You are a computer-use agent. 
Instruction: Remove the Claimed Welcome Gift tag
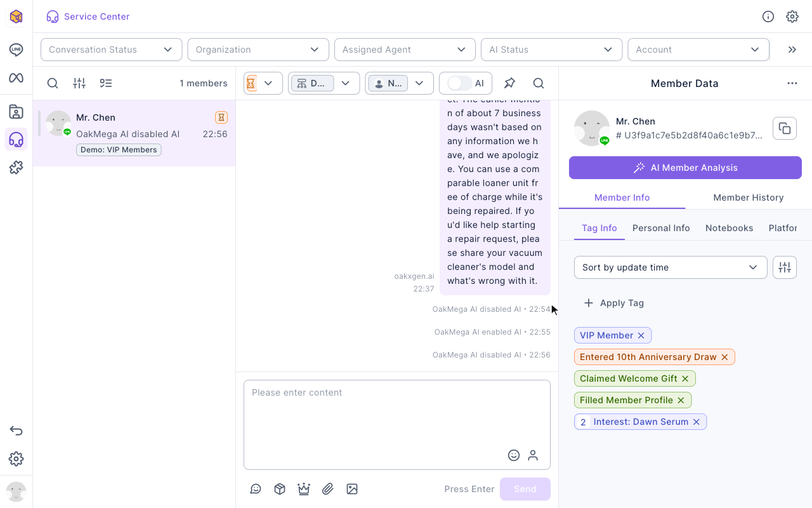[685, 378]
